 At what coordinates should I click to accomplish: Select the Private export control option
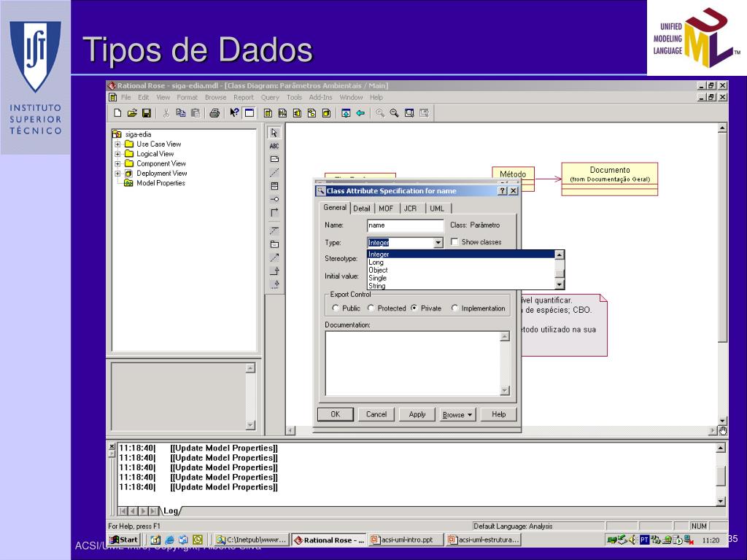coord(414,308)
